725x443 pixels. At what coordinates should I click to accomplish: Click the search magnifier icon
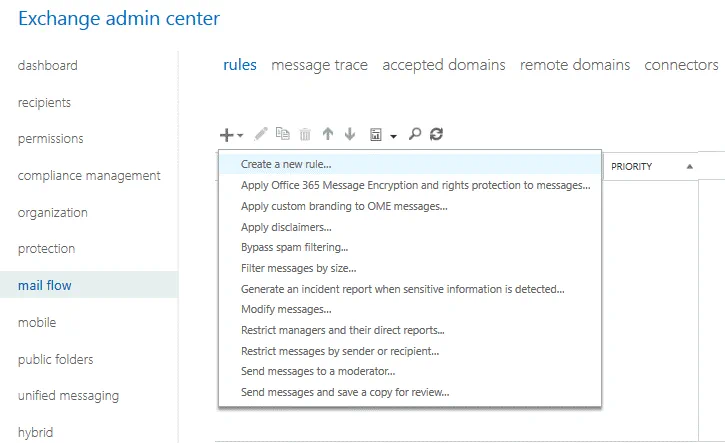pos(415,133)
